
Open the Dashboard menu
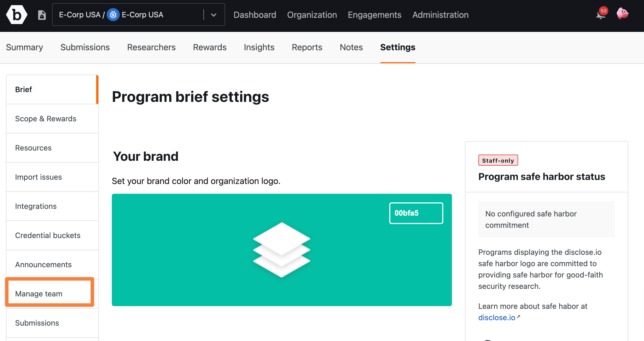click(x=255, y=15)
